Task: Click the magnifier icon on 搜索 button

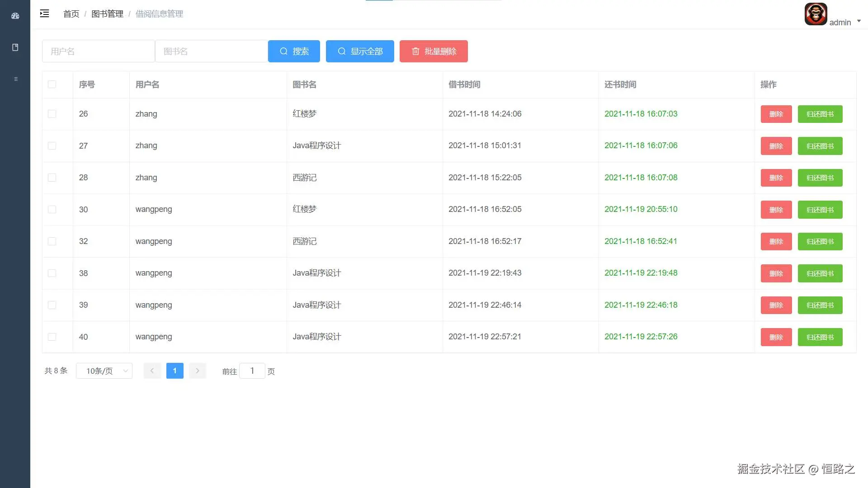Action: (x=283, y=52)
